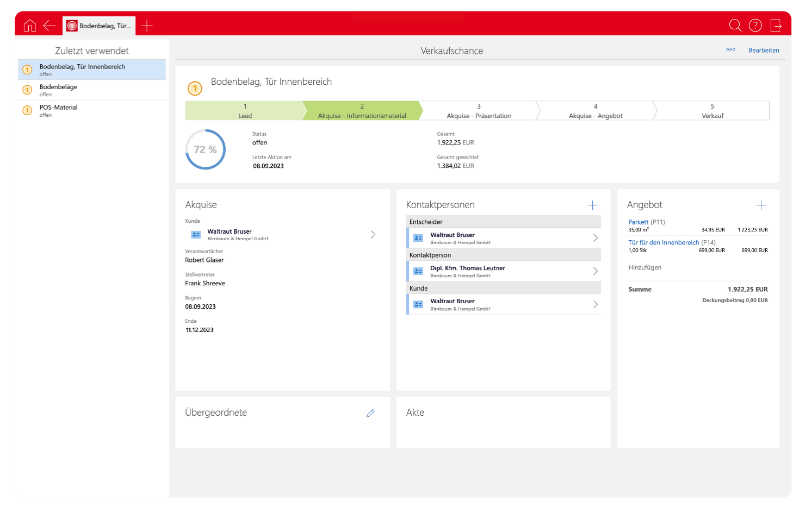Expand Dipl. Kfm. Thomas Leutner contact

click(595, 271)
